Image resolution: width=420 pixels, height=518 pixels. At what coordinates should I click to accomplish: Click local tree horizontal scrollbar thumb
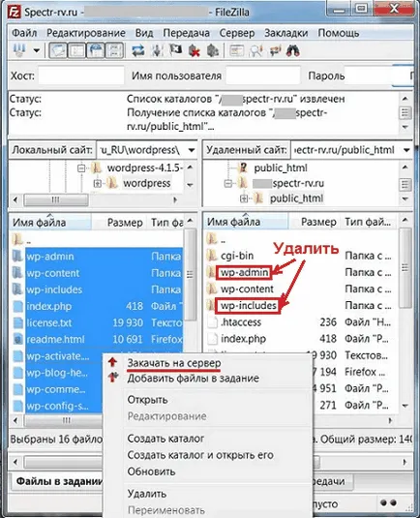point(56,199)
